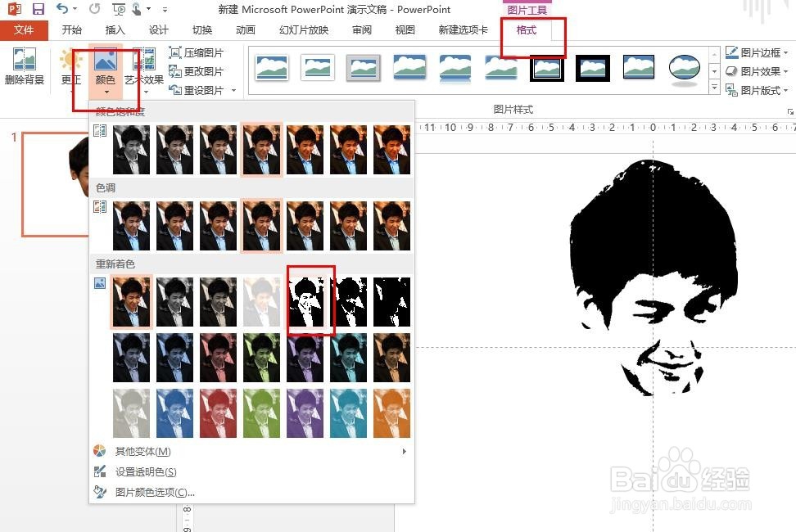Switch to the Transitions (切换) tab
Screen dimensions: 796x532
(x=202, y=30)
